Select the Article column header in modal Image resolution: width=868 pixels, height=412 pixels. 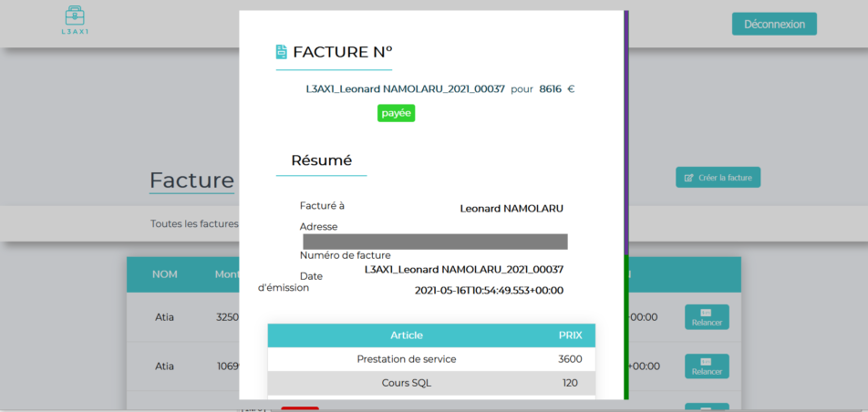click(x=407, y=335)
